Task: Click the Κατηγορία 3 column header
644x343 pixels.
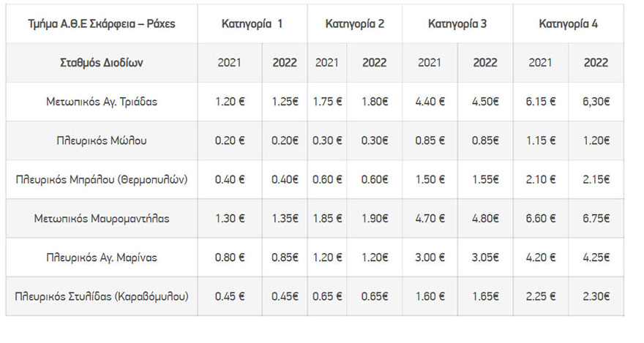Action: 457,23
